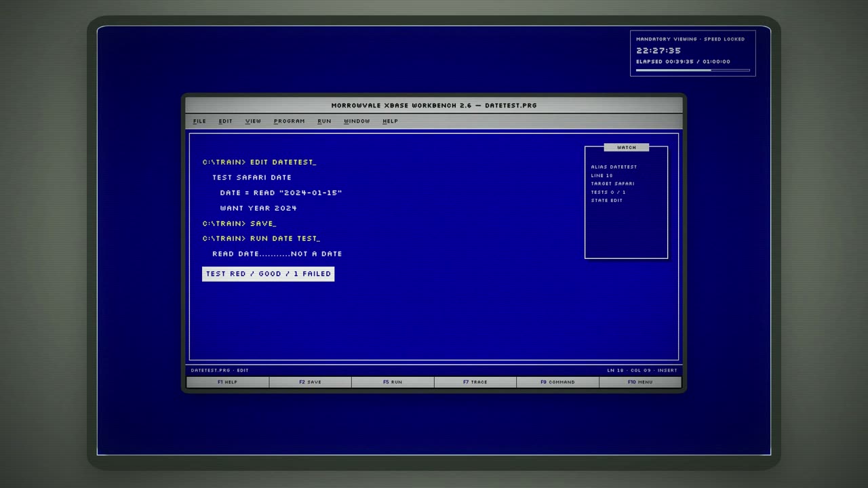Click the "LN 18 · COL 09 · INSERT" status entry
This screenshot has height=488, width=868.
[642, 371]
